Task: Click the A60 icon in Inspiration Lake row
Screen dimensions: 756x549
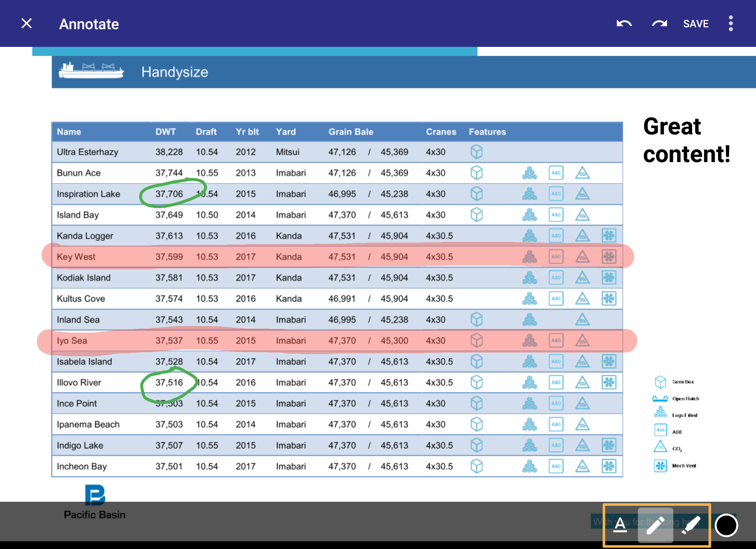Action: click(x=556, y=194)
